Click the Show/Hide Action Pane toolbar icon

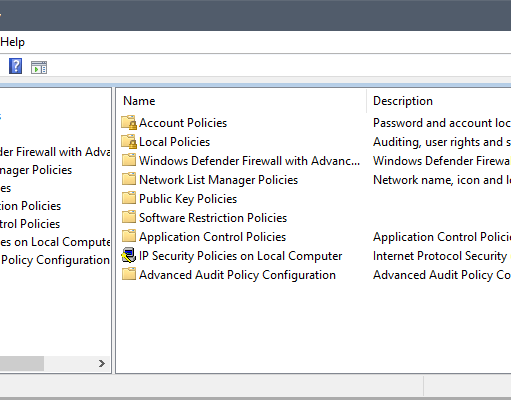39,67
